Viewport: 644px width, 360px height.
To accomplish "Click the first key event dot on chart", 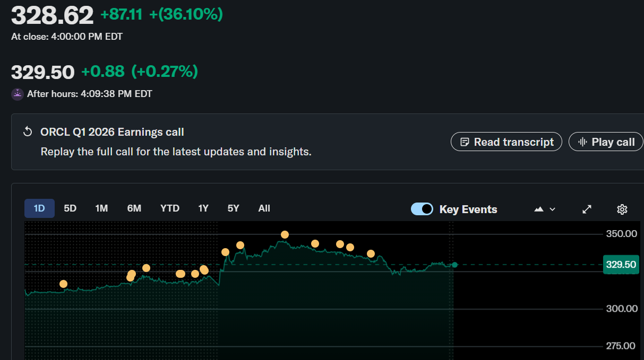I will point(63,284).
